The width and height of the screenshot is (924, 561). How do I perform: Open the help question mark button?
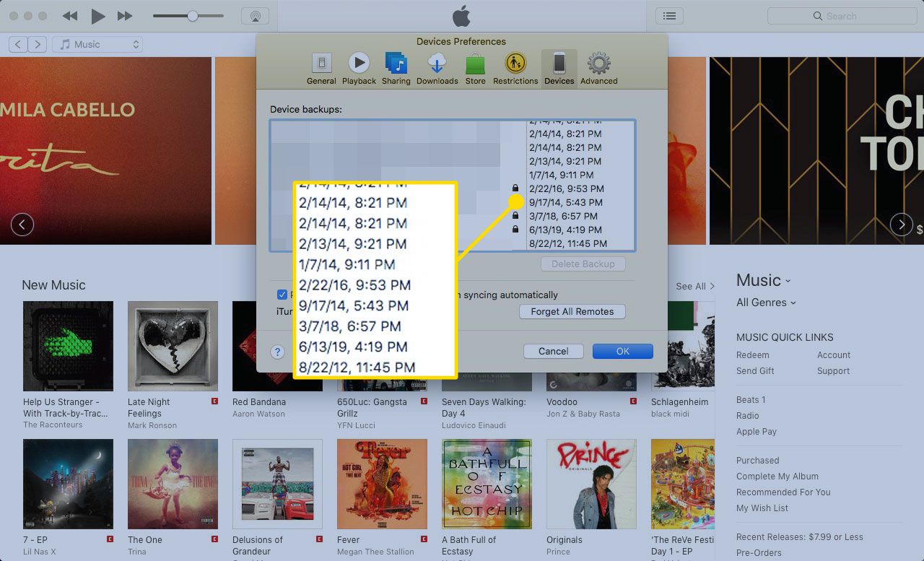[x=278, y=352]
